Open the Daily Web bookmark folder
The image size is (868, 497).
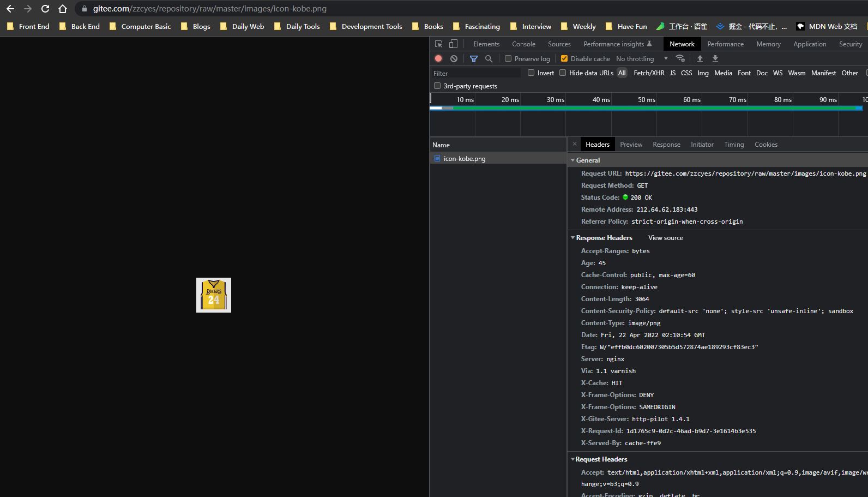[x=242, y=26]
